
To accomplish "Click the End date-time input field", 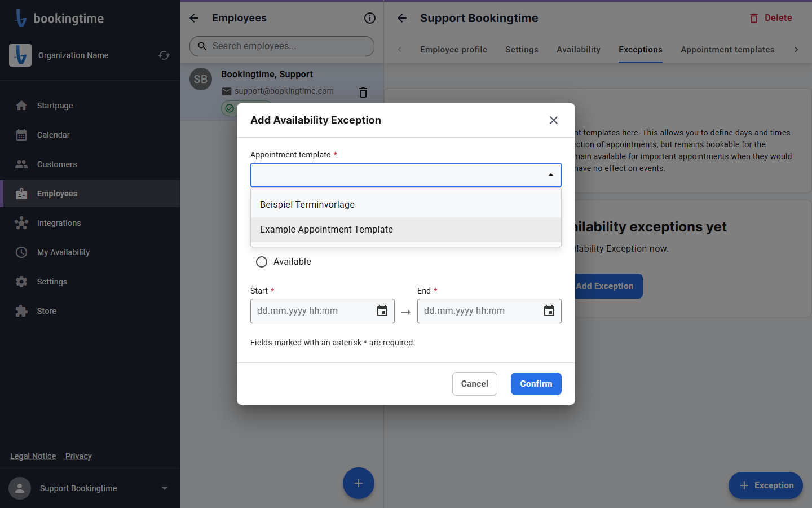I will 489,311.
